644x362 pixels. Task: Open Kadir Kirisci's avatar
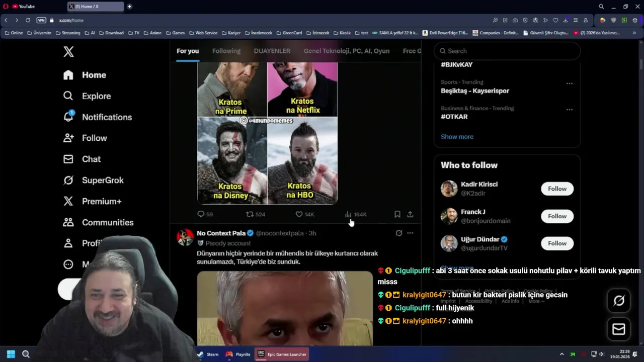449,189
